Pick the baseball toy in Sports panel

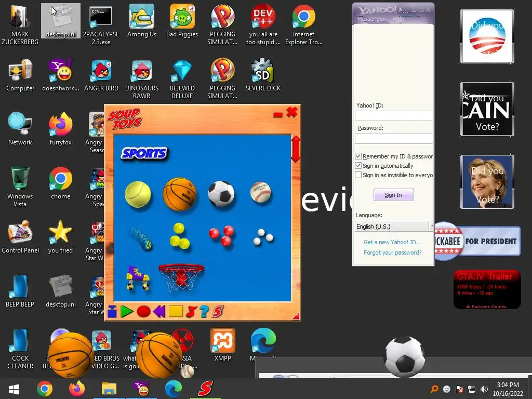(x=261, y=192)
